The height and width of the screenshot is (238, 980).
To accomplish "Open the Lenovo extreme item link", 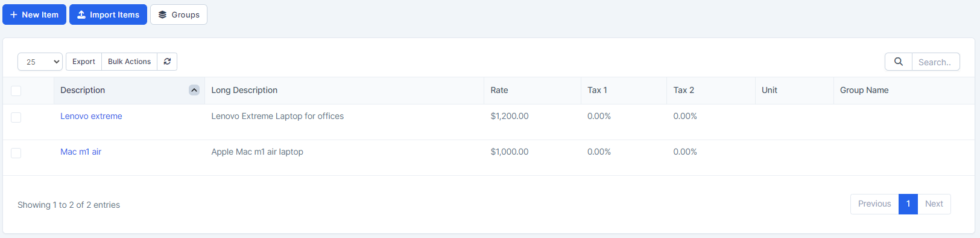I will pyautogui.click(x=91, y=116).
